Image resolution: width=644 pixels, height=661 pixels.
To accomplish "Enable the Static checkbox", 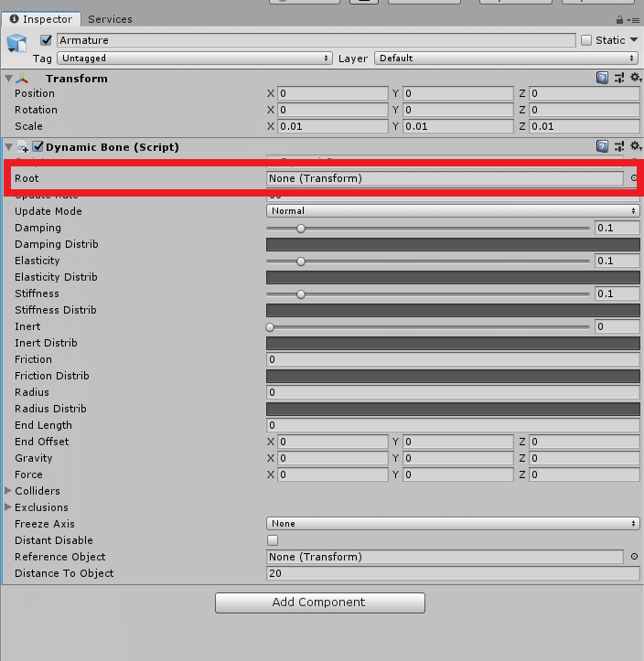I will click(586, 40).
